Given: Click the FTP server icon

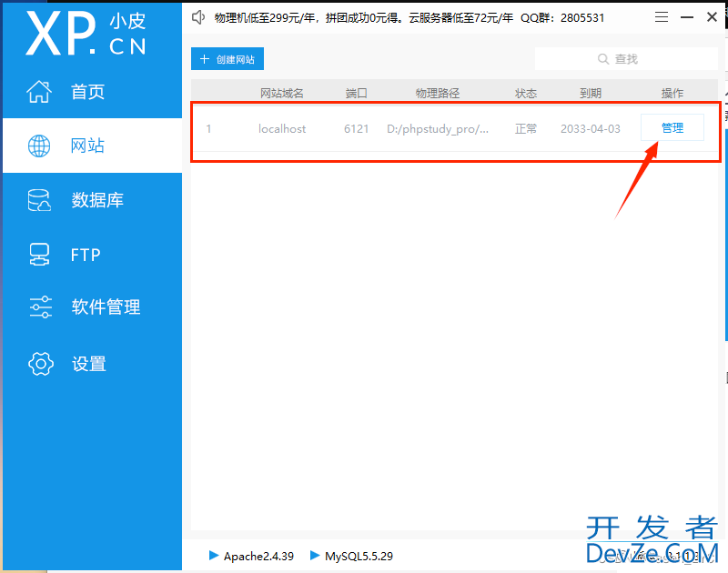Looking at the screenshot, I should point(39,255).
